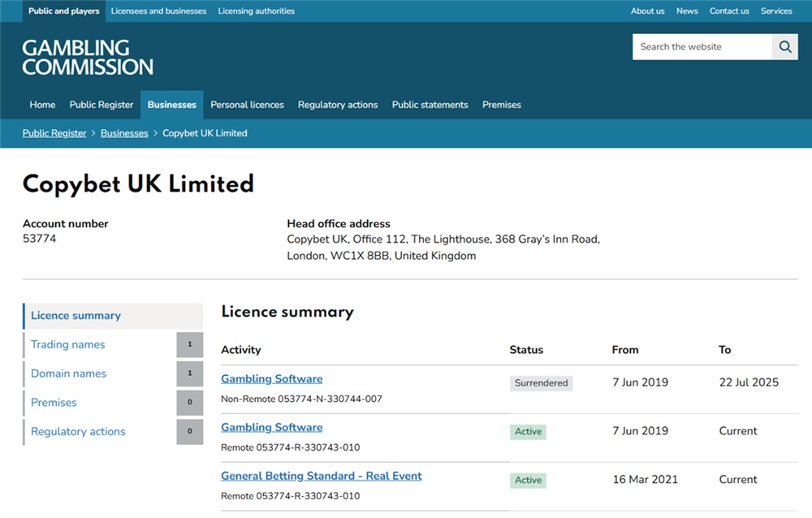Click the head office address text

point(443,248)
